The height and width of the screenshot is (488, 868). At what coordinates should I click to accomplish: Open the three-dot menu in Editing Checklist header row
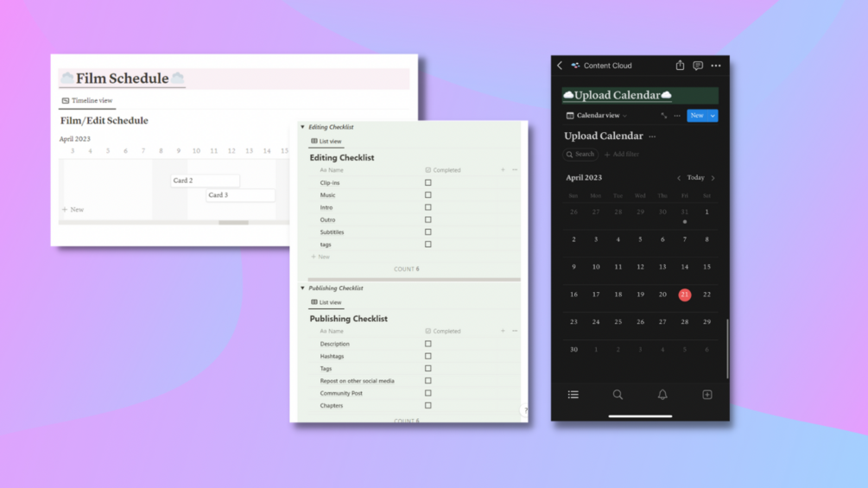click(x=515, y=170)
